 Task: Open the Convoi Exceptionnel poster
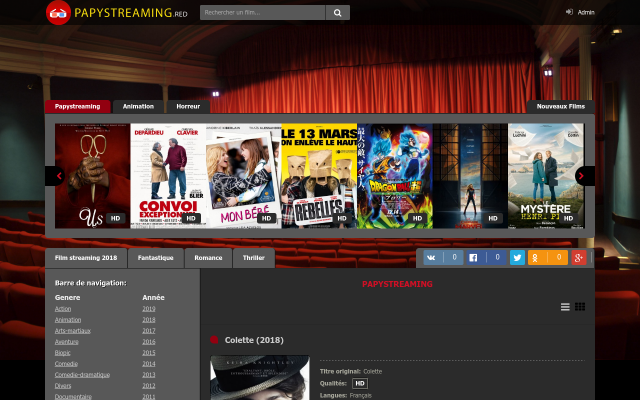click(168, 176)
